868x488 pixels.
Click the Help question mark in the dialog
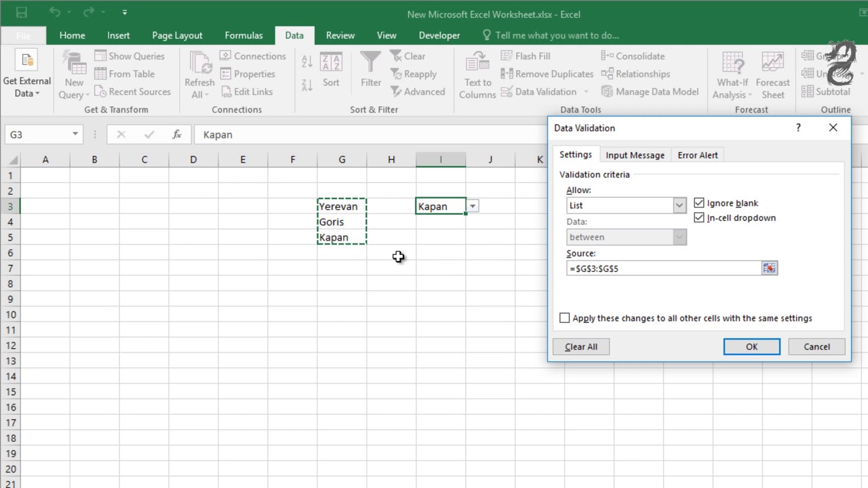[798, 127]
